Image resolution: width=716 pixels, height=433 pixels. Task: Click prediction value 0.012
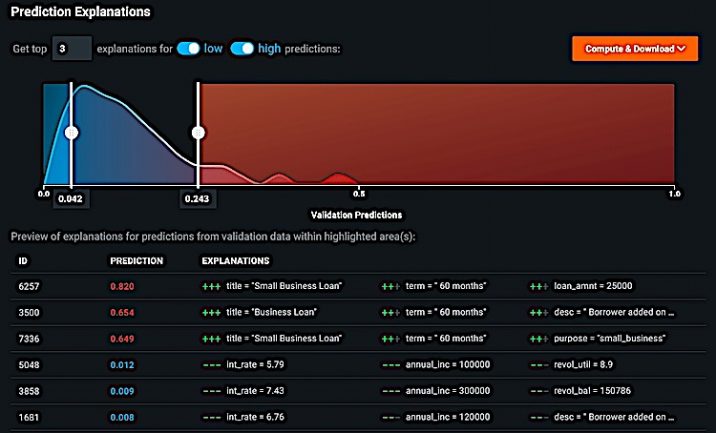123,364
